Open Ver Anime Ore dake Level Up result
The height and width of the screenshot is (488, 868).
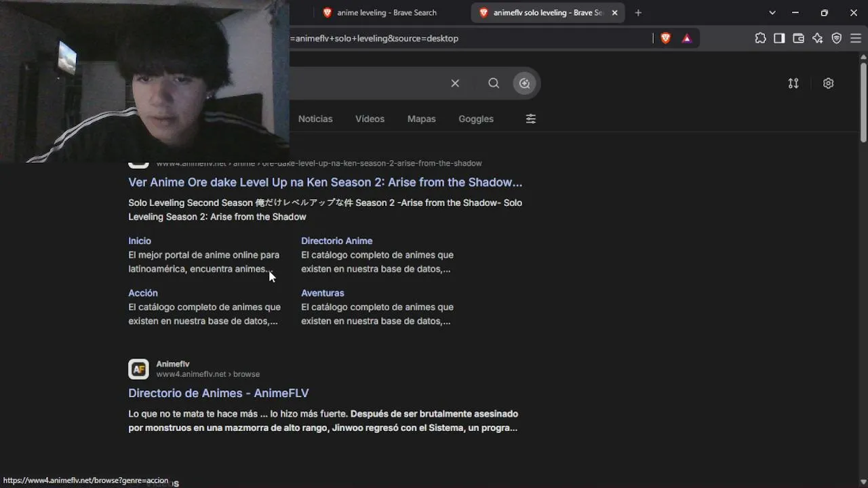325,182
